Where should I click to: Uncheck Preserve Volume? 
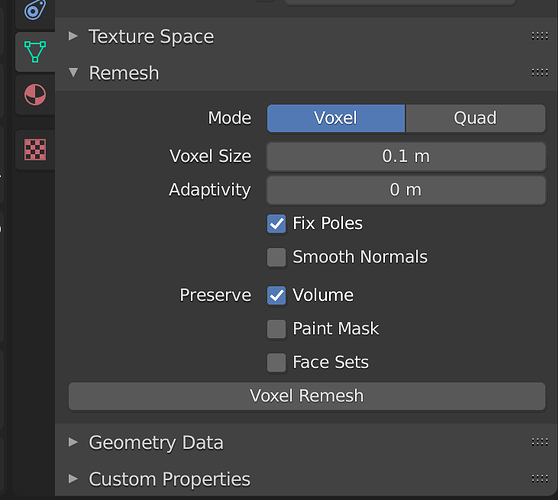(x=277, y=295)
